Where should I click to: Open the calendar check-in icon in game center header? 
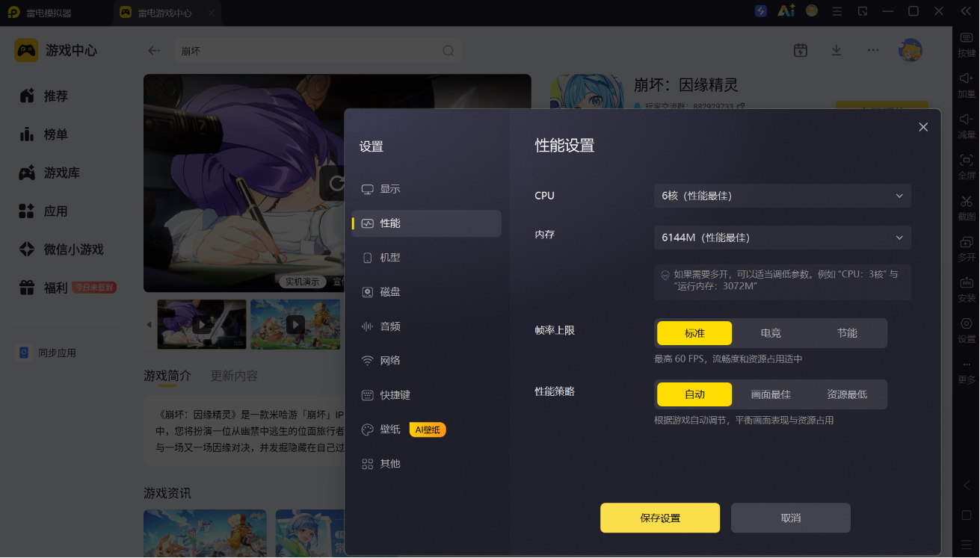(801, 50)
